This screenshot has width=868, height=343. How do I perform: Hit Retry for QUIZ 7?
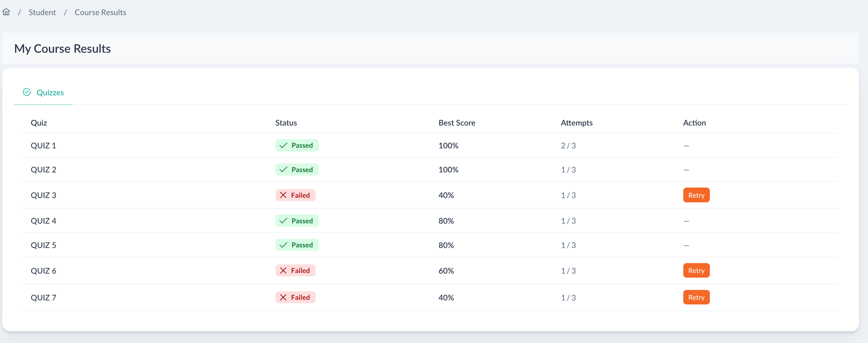point(696,298)
